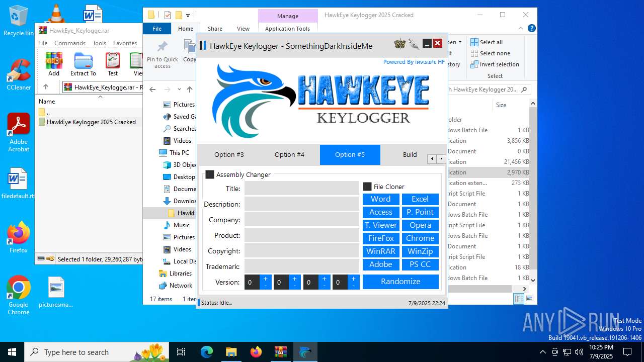Click Powered By invisible HF link

(x=414, y=62)
